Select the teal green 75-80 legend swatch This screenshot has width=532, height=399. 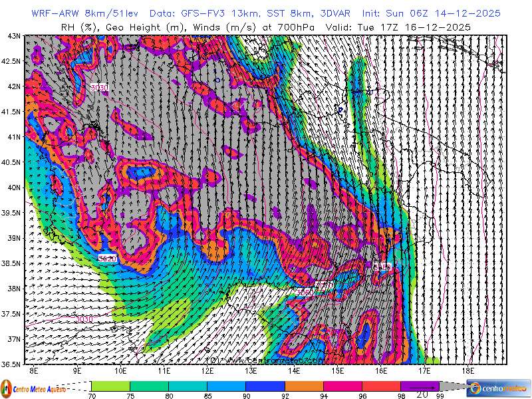149,386
